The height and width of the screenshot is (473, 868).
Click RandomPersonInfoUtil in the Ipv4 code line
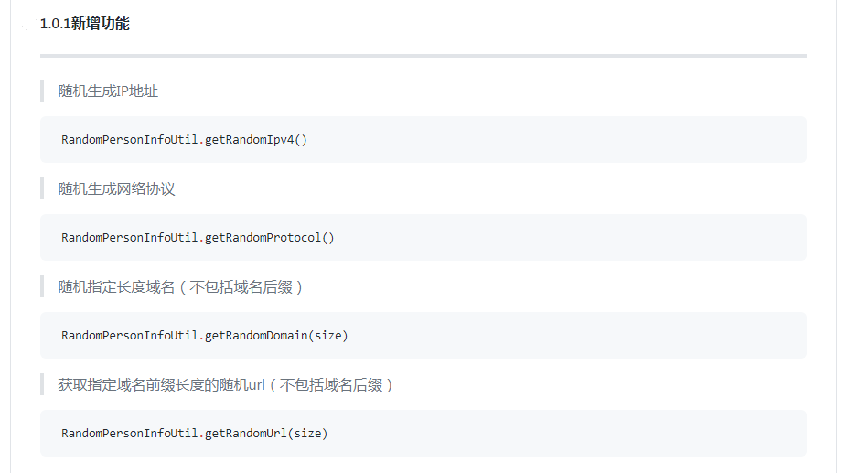point(129,140)
